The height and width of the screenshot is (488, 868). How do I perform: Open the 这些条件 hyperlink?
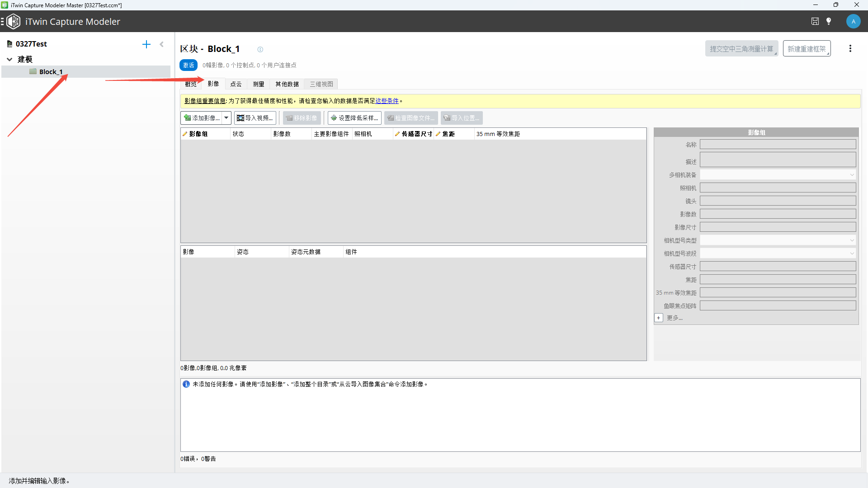pyautogui.click(x=387, y=101)
